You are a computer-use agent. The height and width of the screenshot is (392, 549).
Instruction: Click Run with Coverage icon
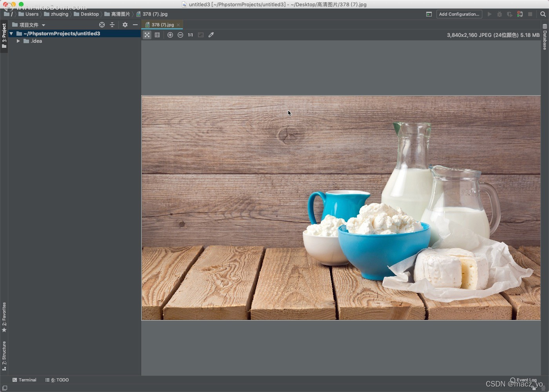pos(510,14)
